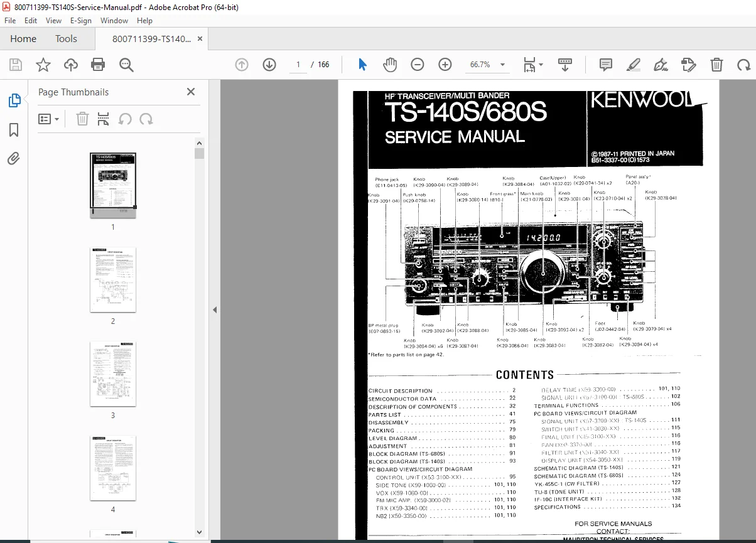
Task: Open thumbnails options dropdown menu
Action: (48, 119)
